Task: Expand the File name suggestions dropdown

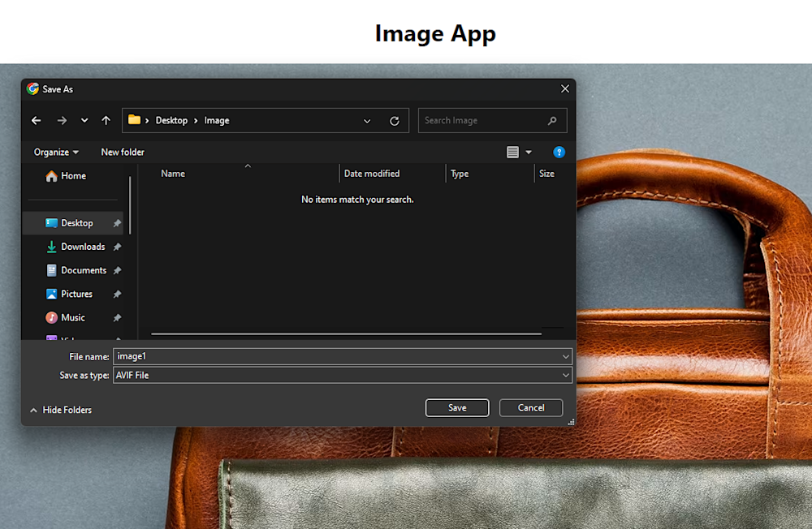Action: pyautogui.click(x=565, y=356)
